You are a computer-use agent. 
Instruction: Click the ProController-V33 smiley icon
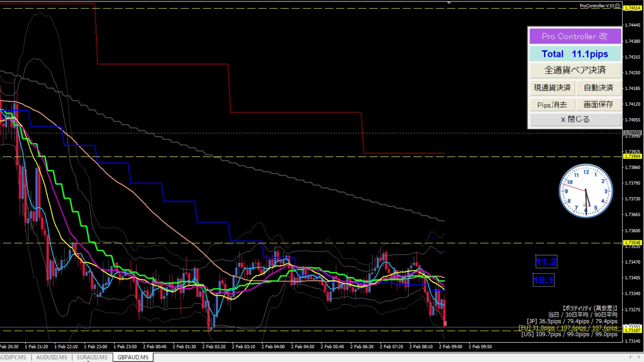point(618,6)
